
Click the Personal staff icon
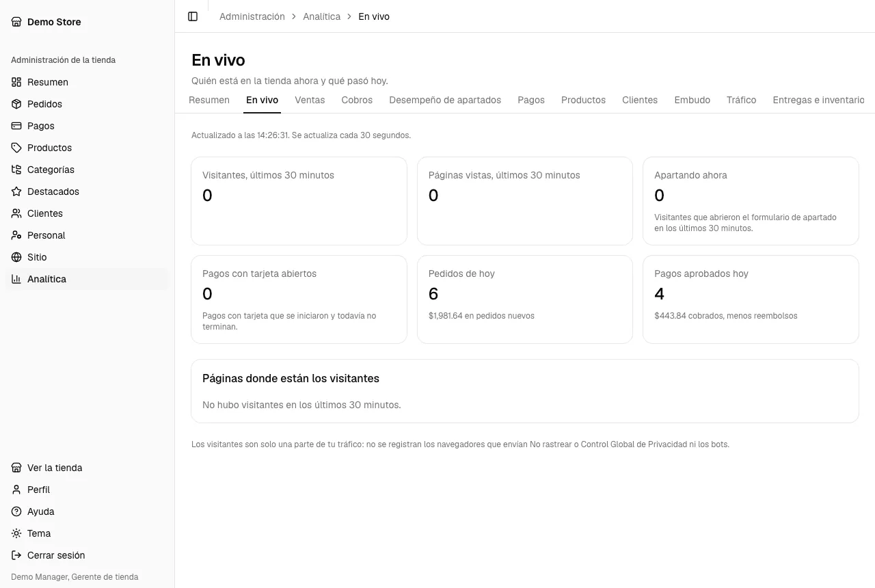coord(16,235)
